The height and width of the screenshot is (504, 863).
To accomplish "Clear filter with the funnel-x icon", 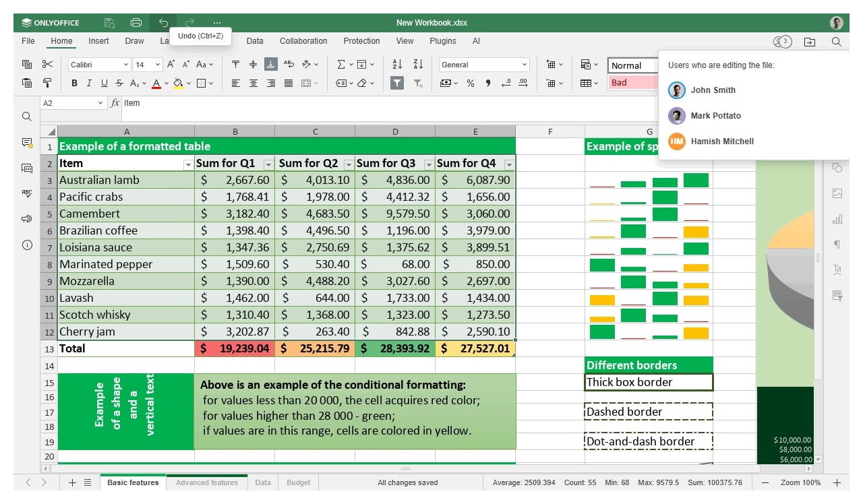I will (418, 83).
